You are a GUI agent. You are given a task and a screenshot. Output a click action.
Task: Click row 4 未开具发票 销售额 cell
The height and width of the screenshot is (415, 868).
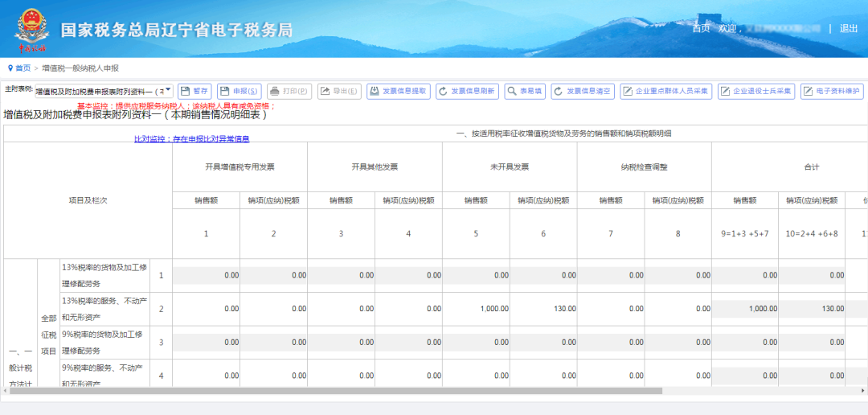476,376
